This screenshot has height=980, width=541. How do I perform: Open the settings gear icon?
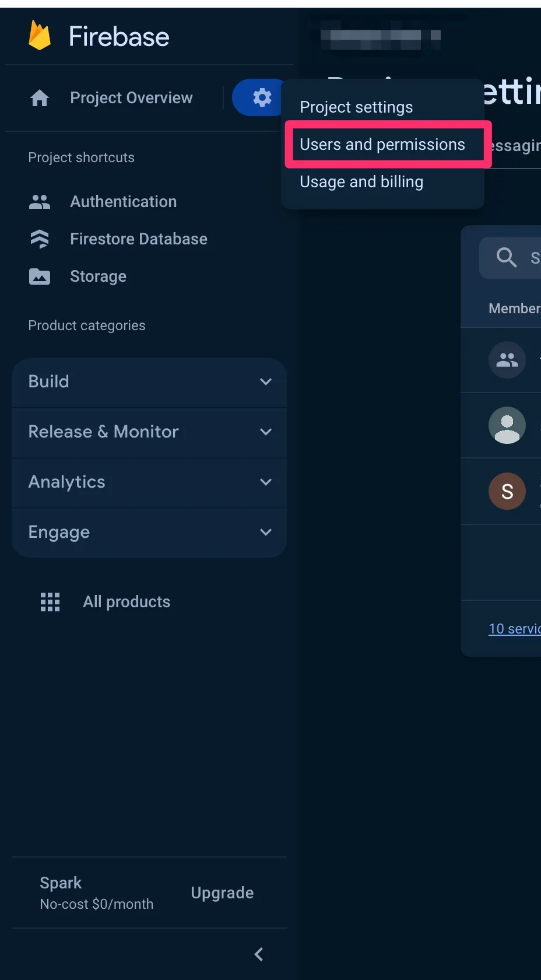[x=262, y=97]
